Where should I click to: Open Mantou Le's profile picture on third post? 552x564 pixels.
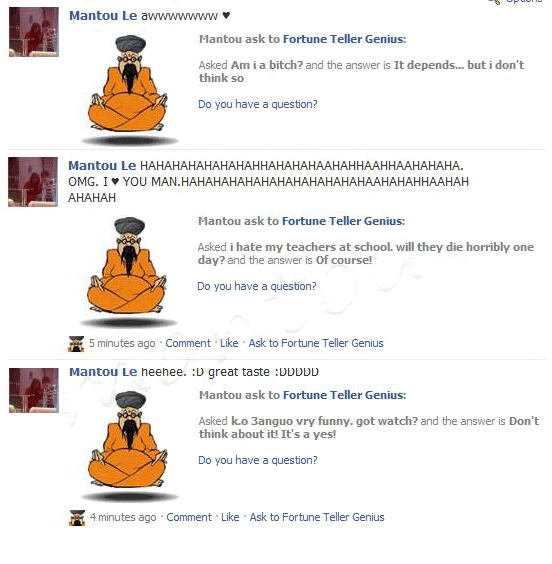tap(34, 390)
